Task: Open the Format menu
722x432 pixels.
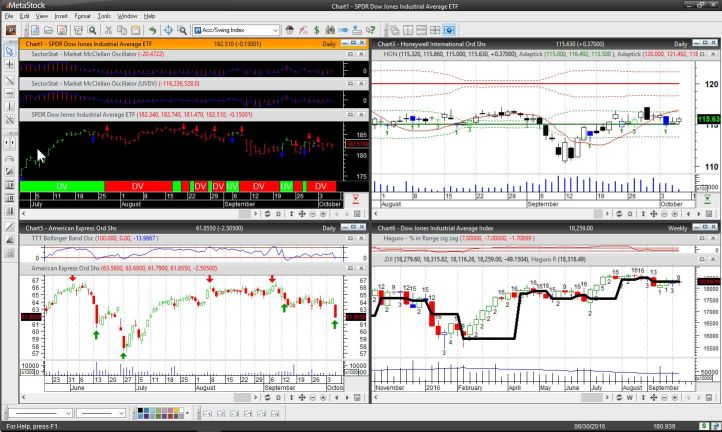Action: [82, 16]
